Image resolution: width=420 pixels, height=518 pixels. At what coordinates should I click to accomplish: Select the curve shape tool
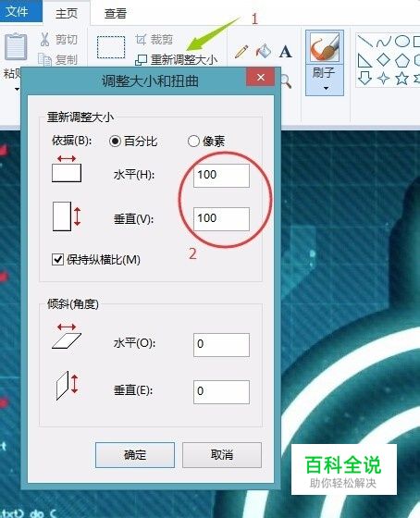pos(384,42)
